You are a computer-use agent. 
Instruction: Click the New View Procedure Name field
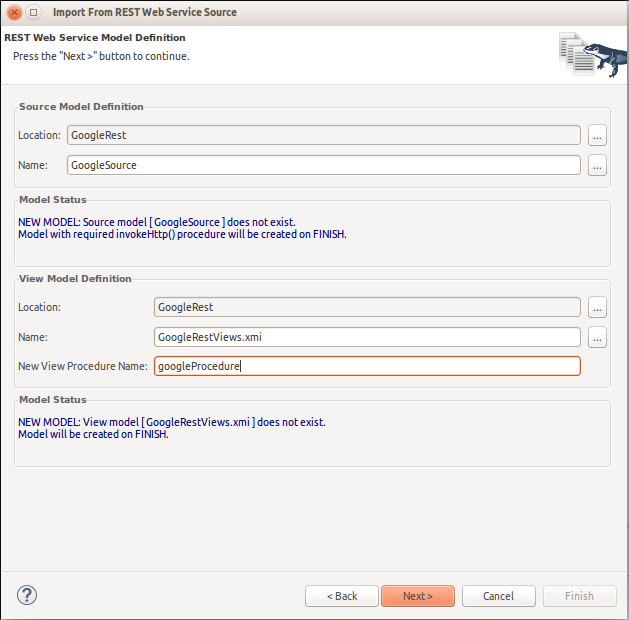point(367,366)
